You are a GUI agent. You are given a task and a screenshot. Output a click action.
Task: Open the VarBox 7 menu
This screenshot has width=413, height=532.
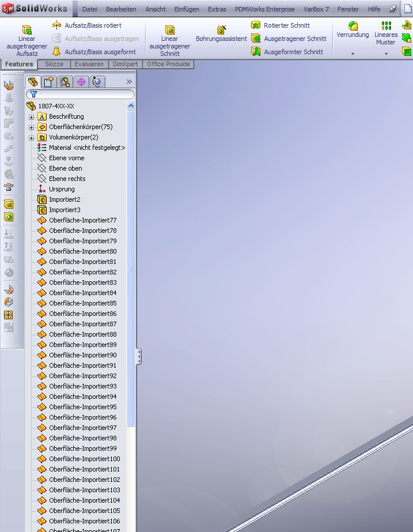[x=316, y=9]
